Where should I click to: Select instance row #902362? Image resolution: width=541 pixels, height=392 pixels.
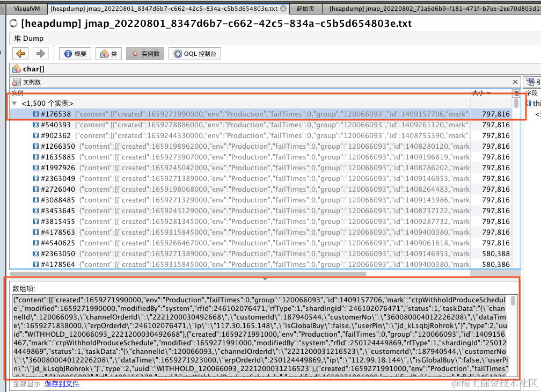(x=260, y=135)
